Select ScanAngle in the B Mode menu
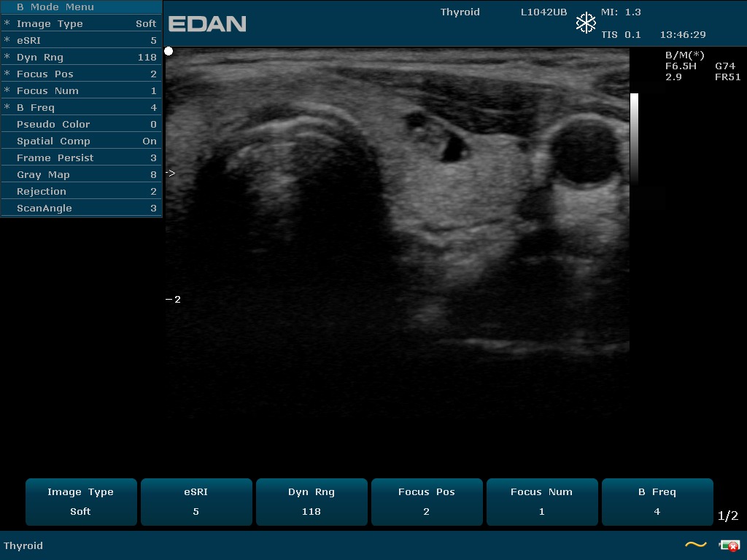This screenshot has width=747, height=560. (x=81, y=208)
